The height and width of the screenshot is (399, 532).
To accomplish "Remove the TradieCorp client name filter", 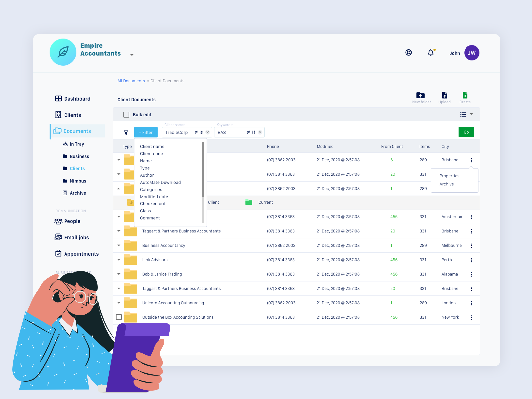I will click(x=208, y=132).
